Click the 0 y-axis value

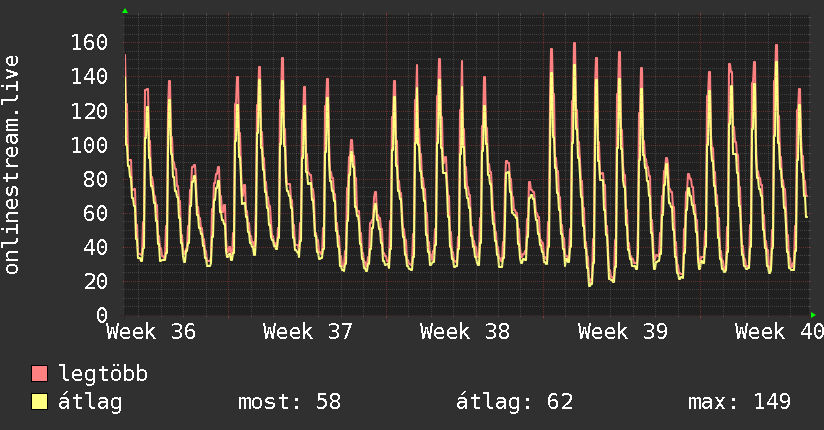click(x=102, y=315)
